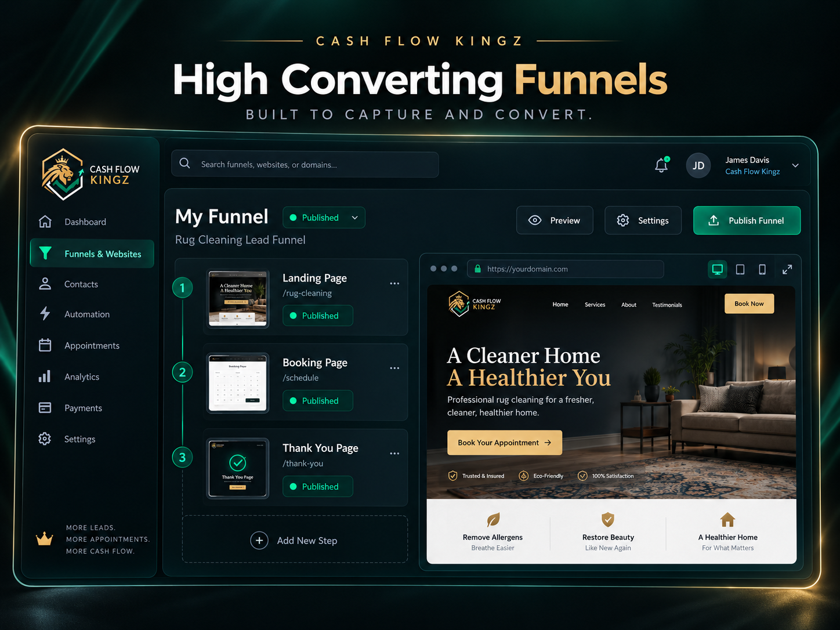Click the 100% Satisfaction badge icon
Screen dimensions: 840x630
point(582,476)
